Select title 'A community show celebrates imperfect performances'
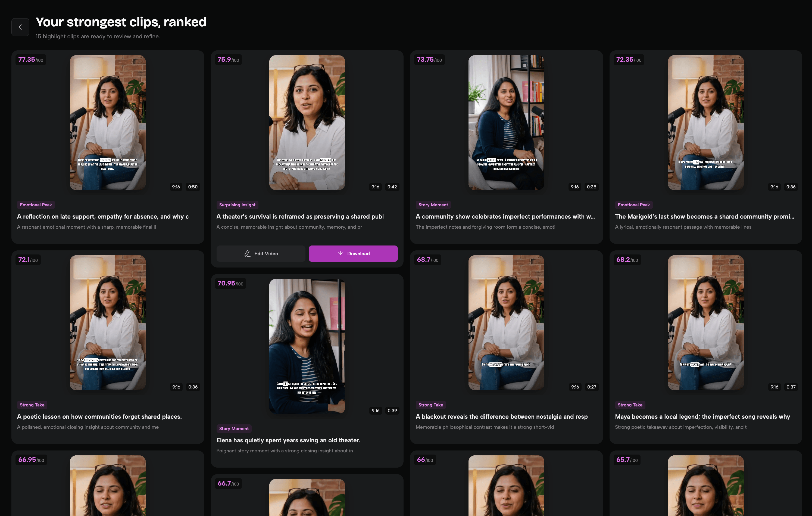Image resolution: width=812 pixels, height=516 pixels. click(505, 216)
